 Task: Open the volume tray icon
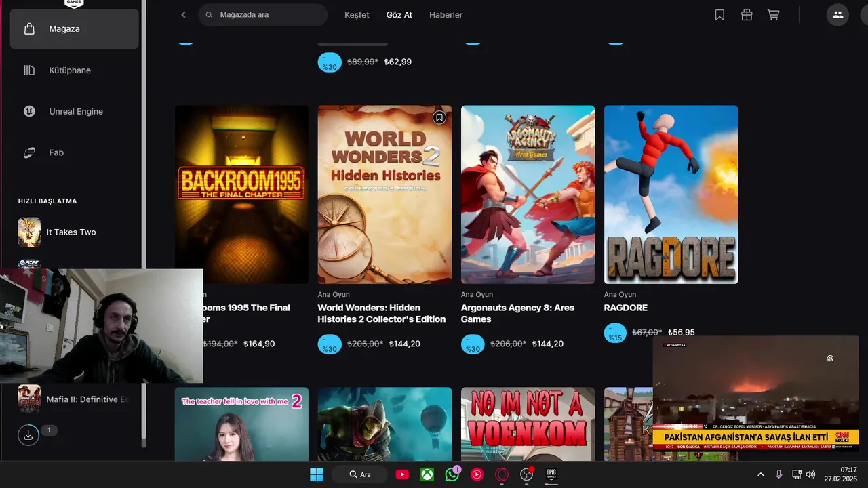pos(810,474)
